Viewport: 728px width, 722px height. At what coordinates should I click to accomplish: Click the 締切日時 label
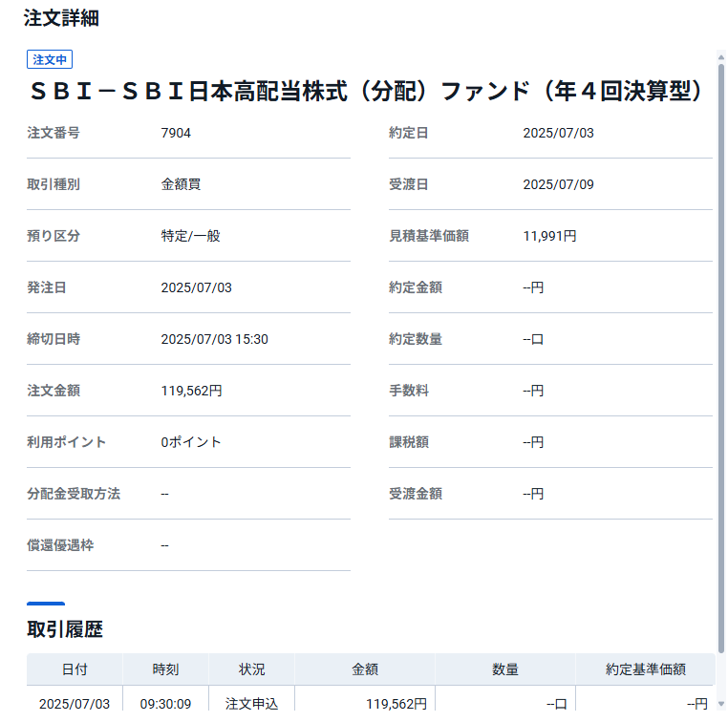pyautogui.click(x=54, y=339)
